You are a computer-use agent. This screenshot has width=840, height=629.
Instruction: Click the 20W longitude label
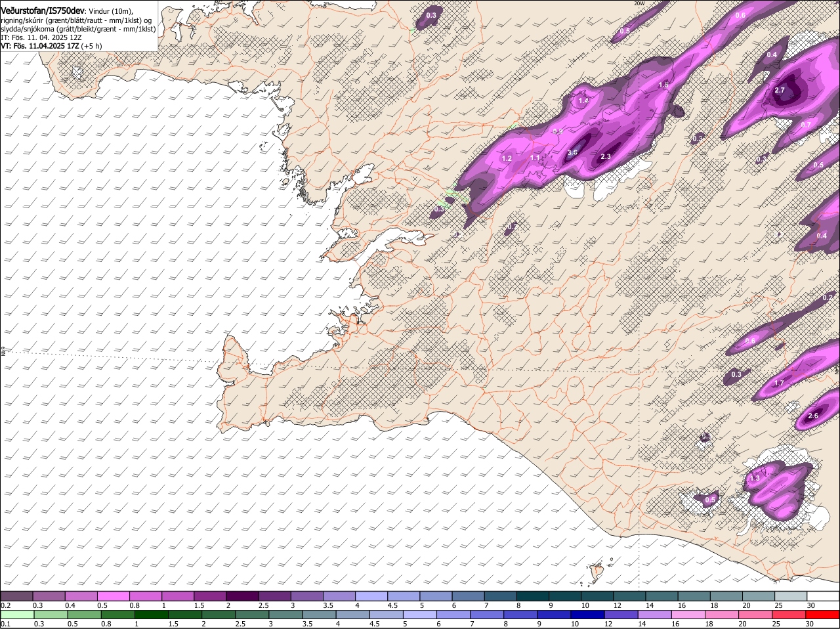pyautogui.click(x=639, y=3)
